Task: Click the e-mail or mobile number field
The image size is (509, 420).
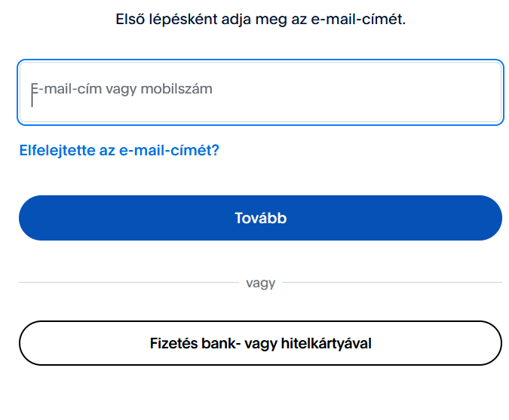Action: (260, 92)
